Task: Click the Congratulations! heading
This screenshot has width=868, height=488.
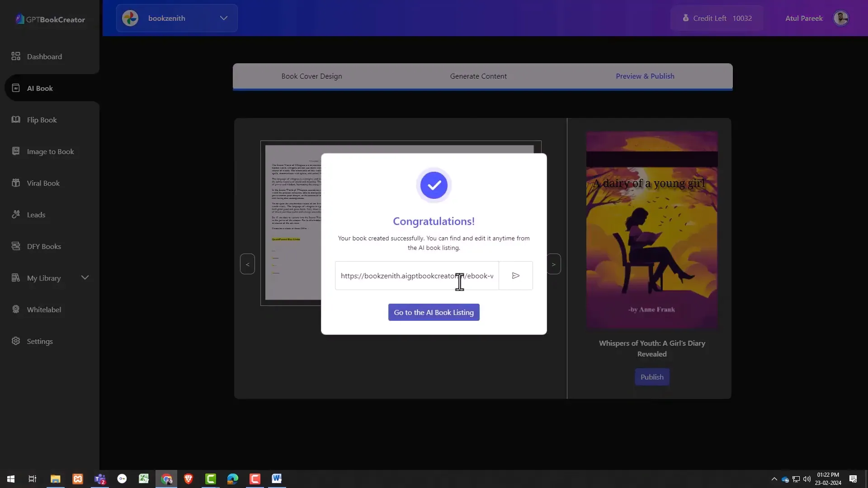Action: (x=434, y=221)
